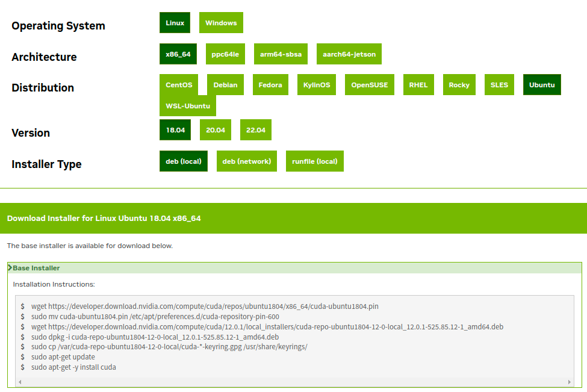Click the sudo cp keyring.gpg command
This screenshot has height=392, width=587.
[x=169, y=347]
